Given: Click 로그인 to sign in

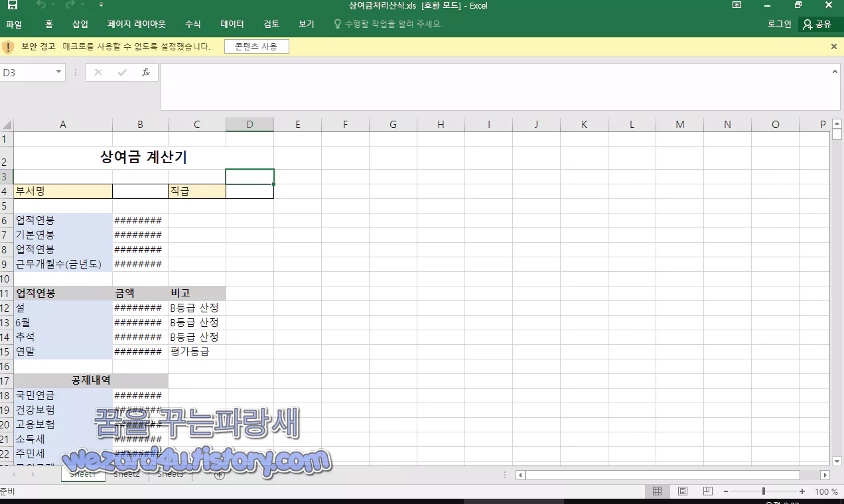Looking at the screenshot, I should [780, 24].
